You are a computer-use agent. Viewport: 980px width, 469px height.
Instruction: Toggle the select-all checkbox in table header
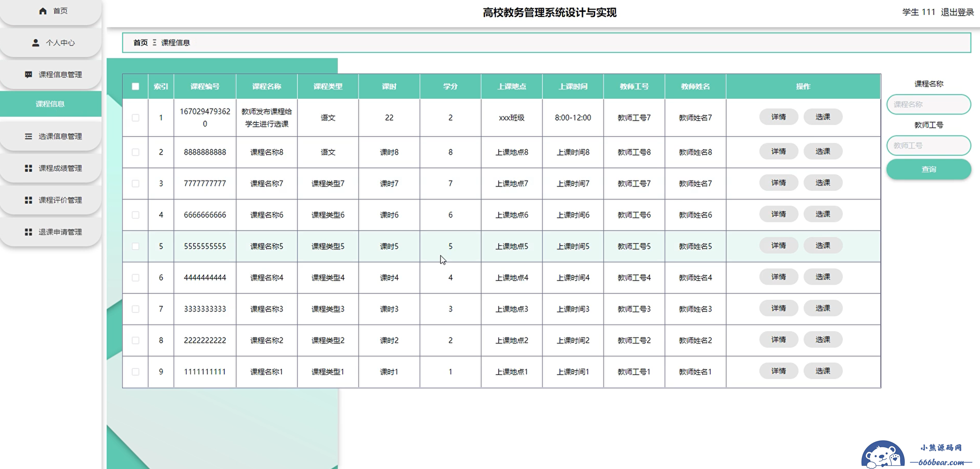click(x=135, y=86)
